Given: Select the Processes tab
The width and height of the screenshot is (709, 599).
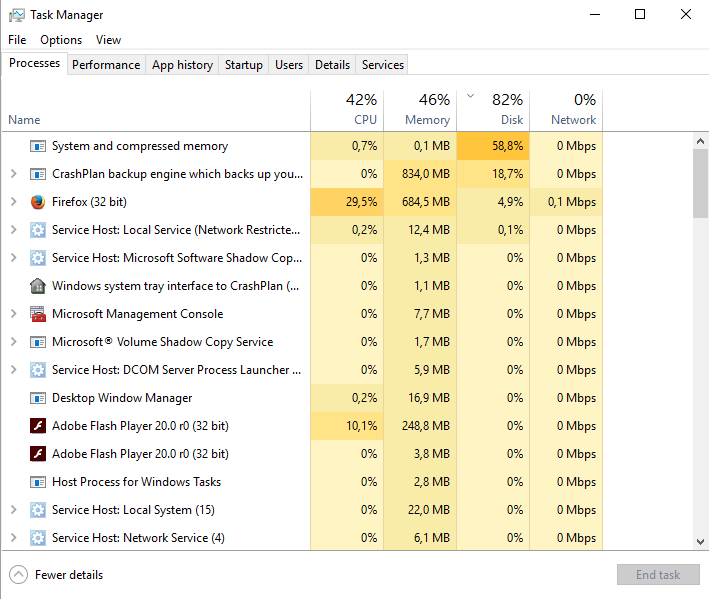Looking at the screenshot, I should 34,63.
